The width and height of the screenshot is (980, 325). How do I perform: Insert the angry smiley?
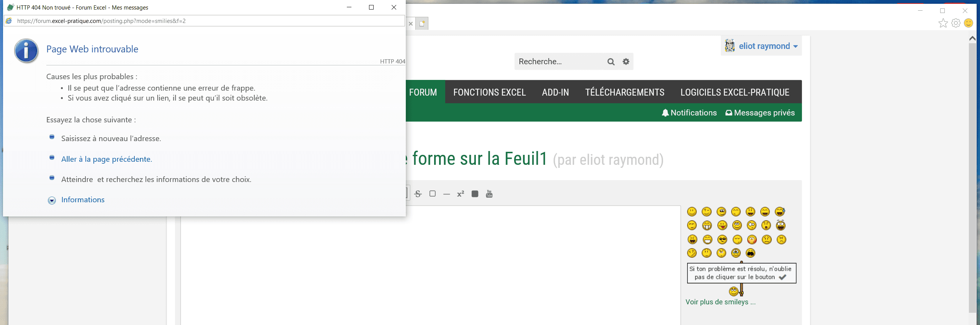[781, 239]
